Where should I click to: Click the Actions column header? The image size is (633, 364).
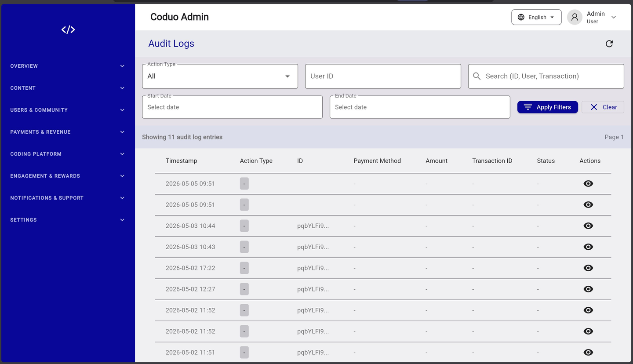click(590, 161)
